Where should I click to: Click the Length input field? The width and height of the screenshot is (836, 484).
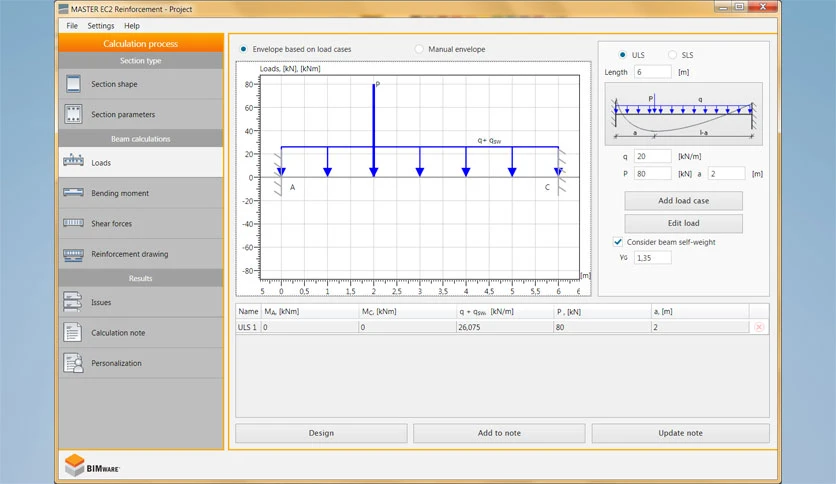pyautogui.click(x=653, y=72)
